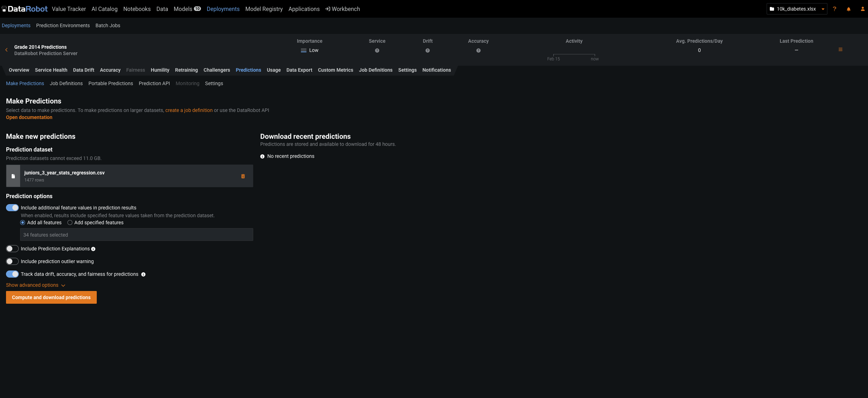The image size is (868, 398).
Task: Click info icon beside Track data drift
Action: pyautogui.click(x=143, y=274)
